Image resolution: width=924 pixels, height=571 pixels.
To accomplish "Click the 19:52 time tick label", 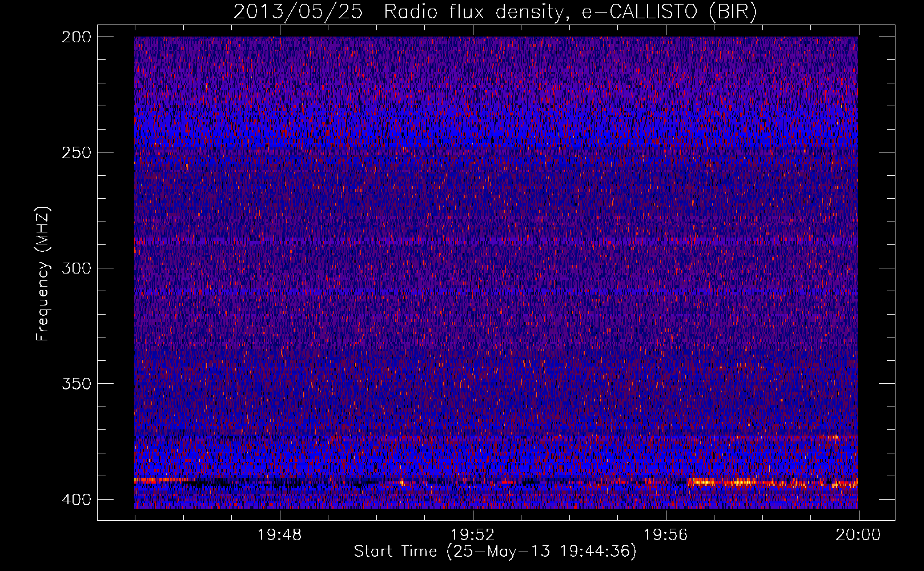I will pos(473,535).
